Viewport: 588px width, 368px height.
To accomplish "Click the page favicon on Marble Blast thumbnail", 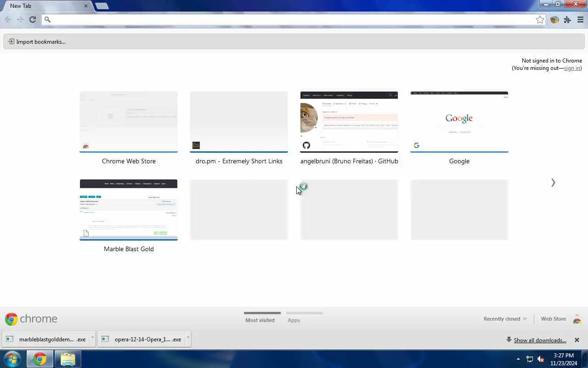I will tap(86, 233).
